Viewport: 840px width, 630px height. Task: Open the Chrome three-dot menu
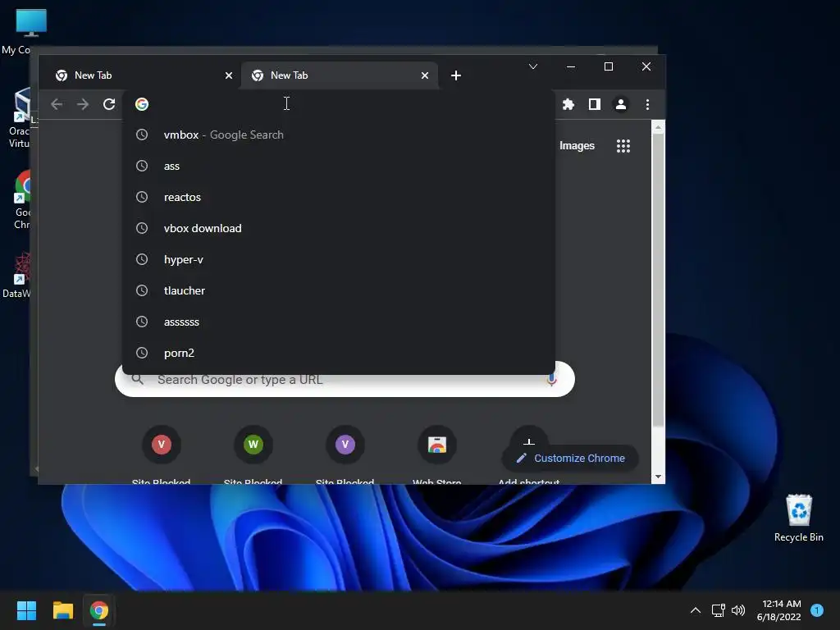(647, 104)
